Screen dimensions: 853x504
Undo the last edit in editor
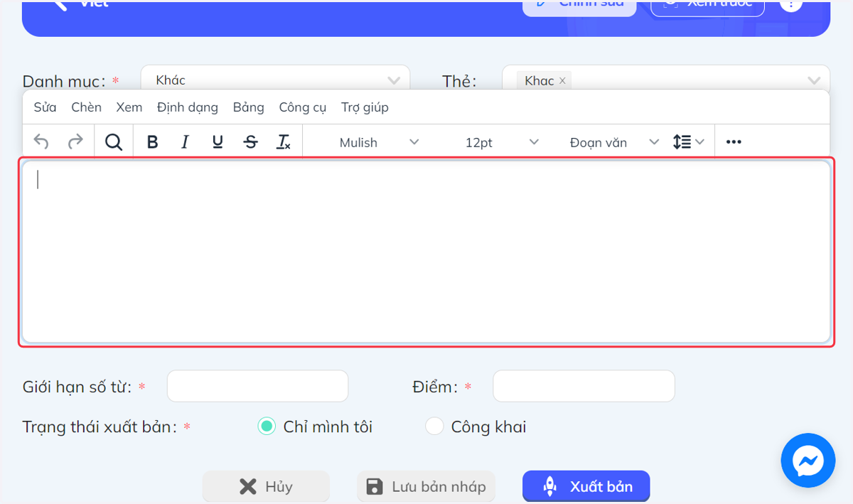point(41,142)
